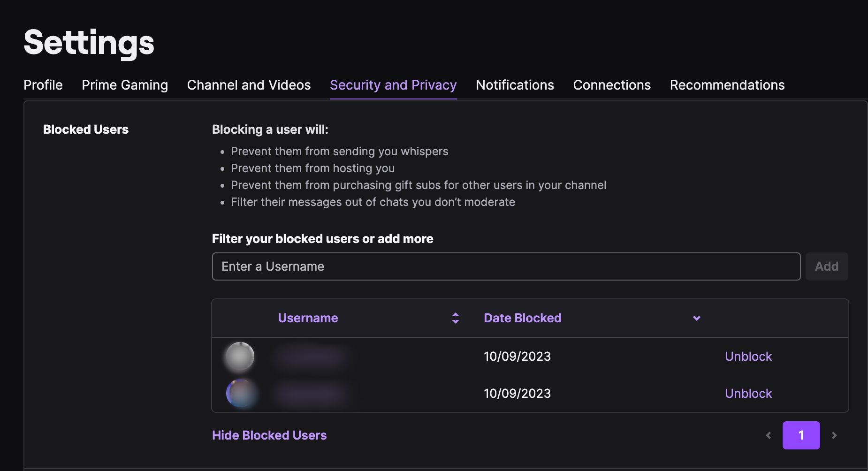This screenshot has height=471, width=868.
Task: Switch to the Profile tab
Action: tap(43, 85)
